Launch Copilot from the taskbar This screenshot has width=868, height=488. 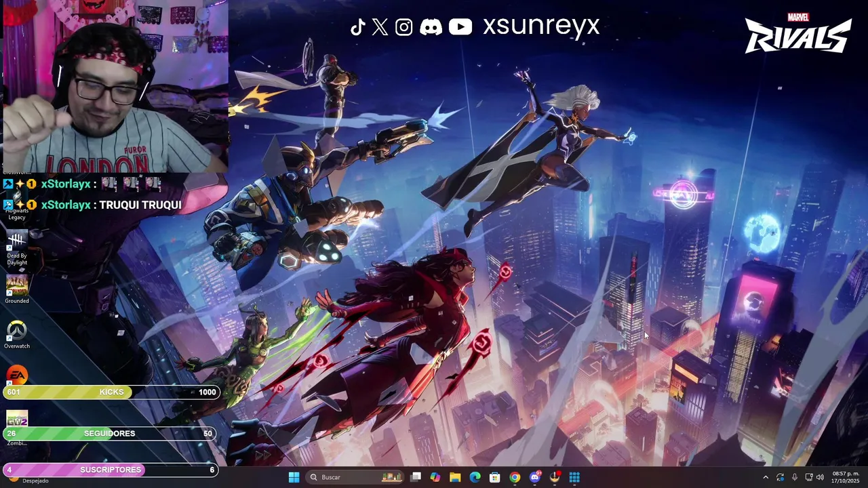pos(435,477)
